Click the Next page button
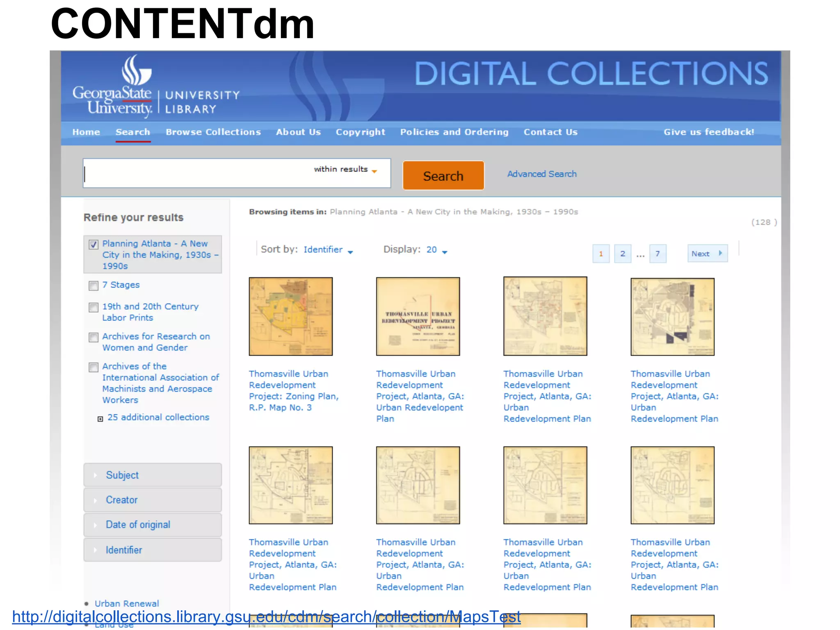 click(708, 253)
